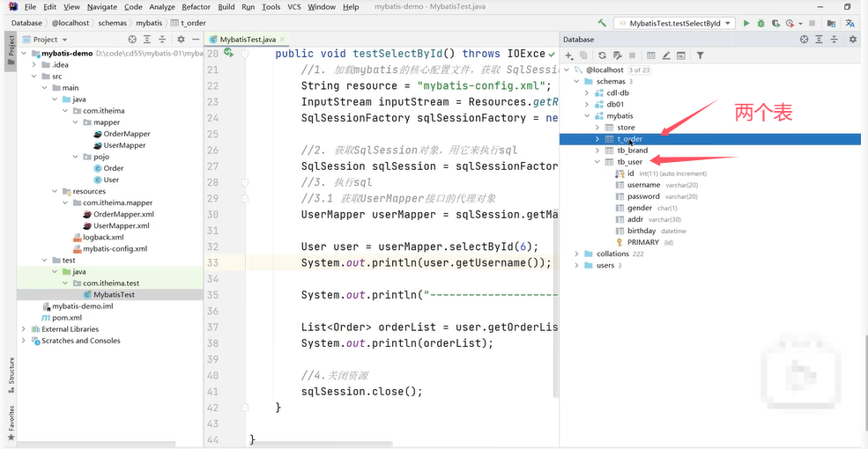Open the Navigate menu
The height and width of the screenshot is (449, 868).
102,7
